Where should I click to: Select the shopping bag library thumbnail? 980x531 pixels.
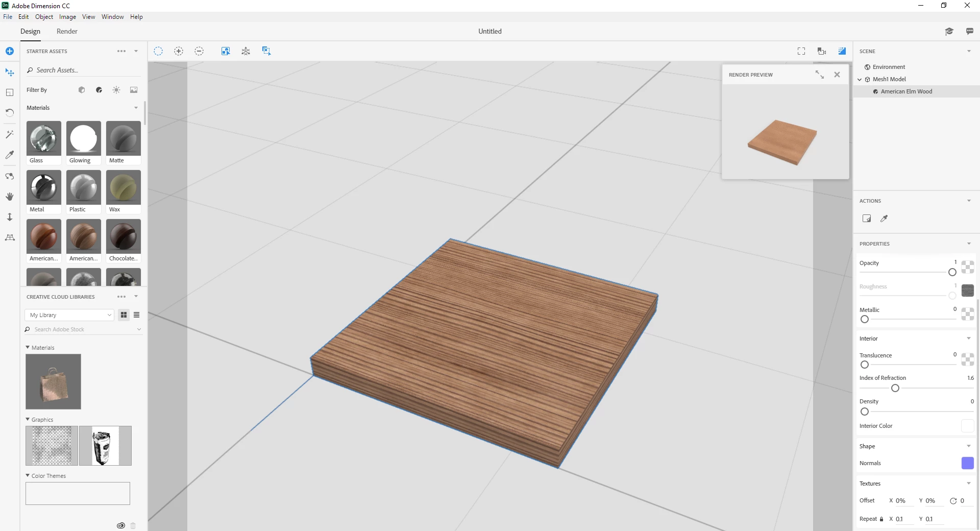[x=53, y=381]
